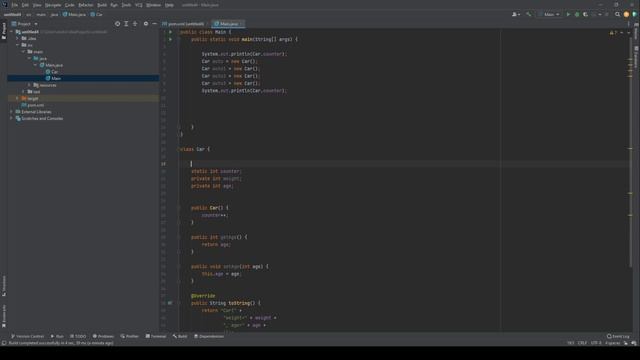Select the Main class in project tree

[x=53, y=78]
